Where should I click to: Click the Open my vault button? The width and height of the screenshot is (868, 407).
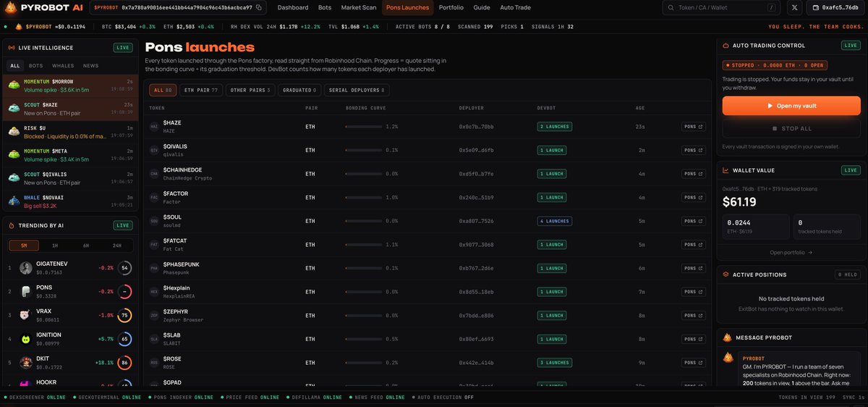click(x=791, y=106)
